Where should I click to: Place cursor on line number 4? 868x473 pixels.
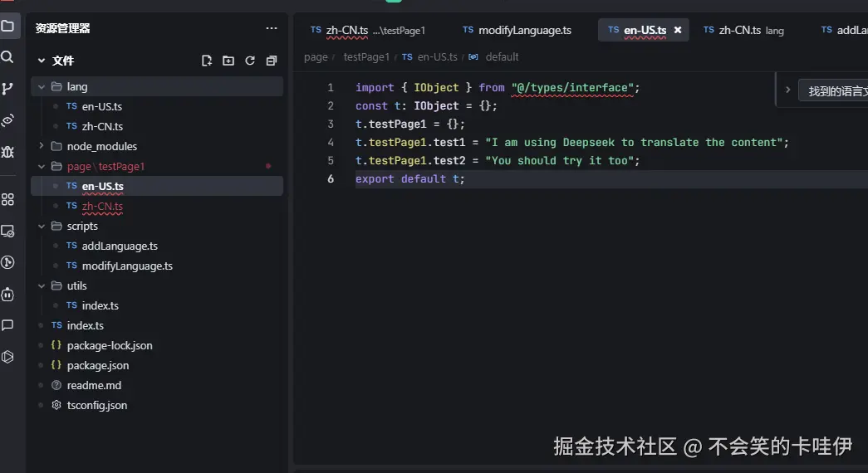(x=331, y=142)
